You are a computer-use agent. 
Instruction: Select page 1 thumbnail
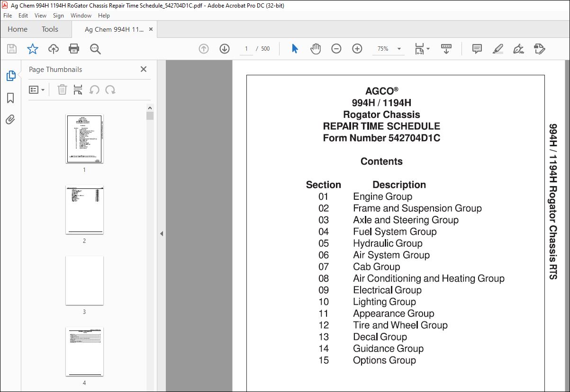pos(84,139)
